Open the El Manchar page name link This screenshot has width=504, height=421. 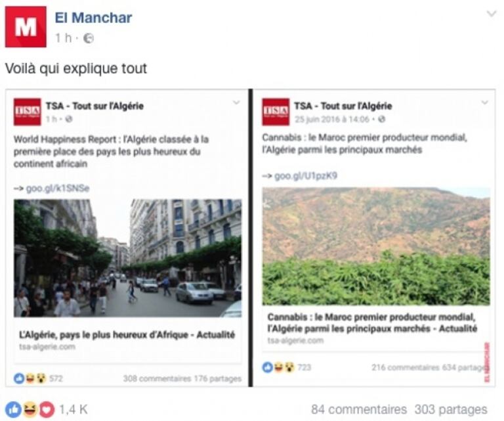[93, 18]
